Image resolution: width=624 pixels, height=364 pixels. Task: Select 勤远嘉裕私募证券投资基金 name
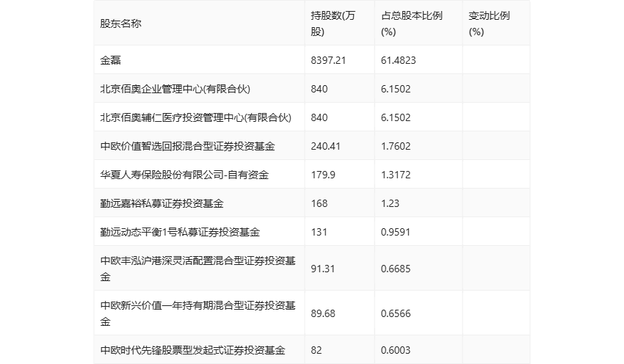[x=162, y=203]
